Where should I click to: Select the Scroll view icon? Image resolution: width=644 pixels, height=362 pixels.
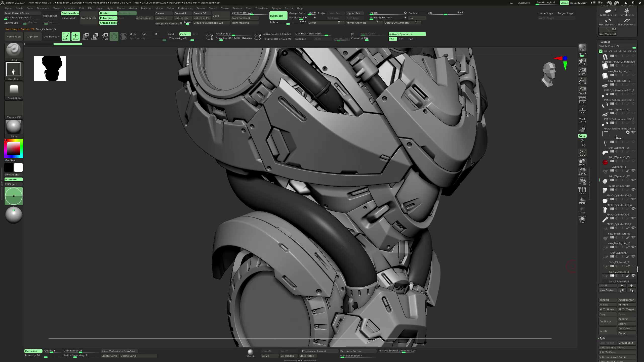click(x=582, y=62)
